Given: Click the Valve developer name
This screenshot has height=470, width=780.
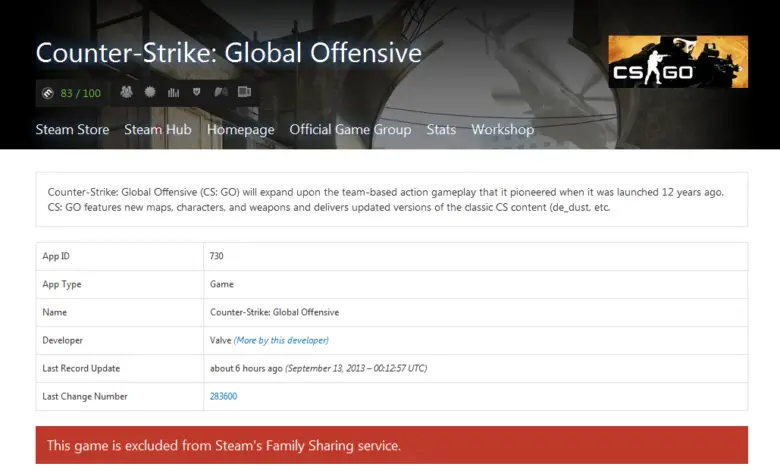Looking at the screenshot, I should [220, 340].
